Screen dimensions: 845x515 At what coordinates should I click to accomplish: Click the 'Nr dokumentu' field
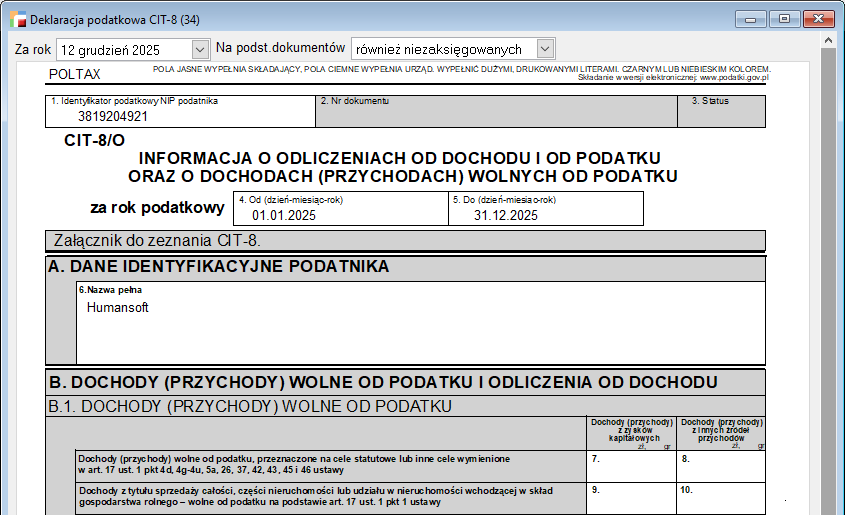pos(495,111)
